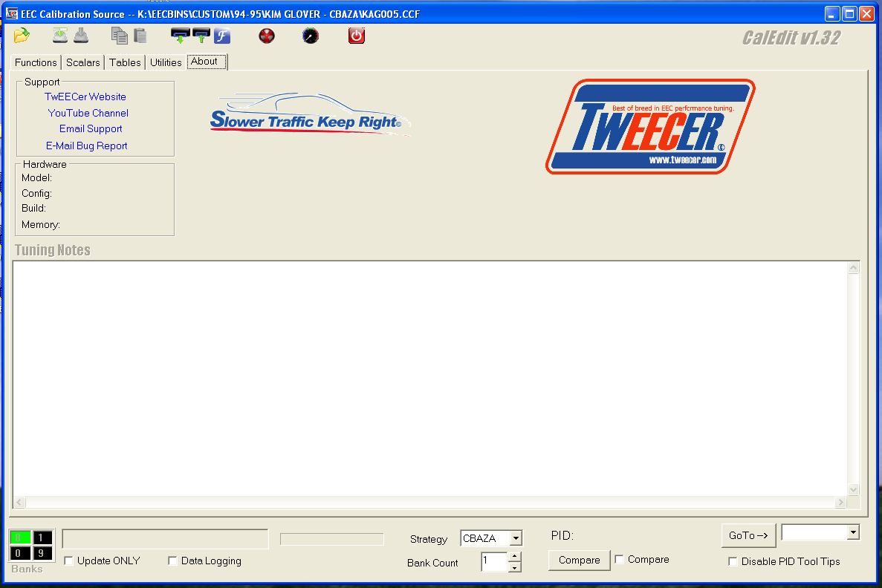Click the open folder icon in toolbar
This screenshot has width=882, height=588.
click(x=22, y=35)
